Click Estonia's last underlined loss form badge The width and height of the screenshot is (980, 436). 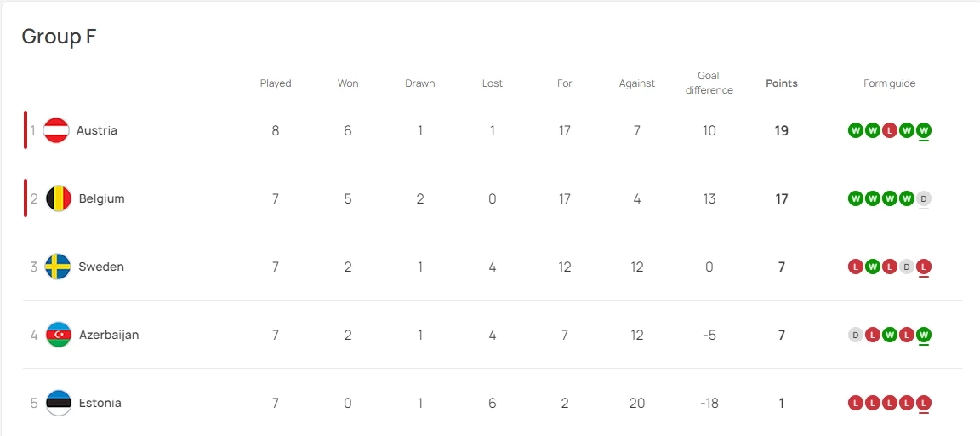[x=924, y=403]
